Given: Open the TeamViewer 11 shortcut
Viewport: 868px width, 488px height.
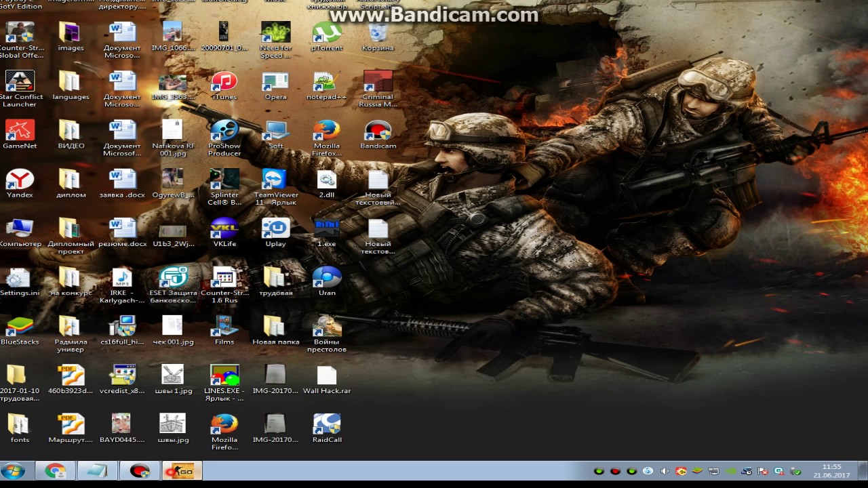Looking at the screenshot, I should (275, 186).
